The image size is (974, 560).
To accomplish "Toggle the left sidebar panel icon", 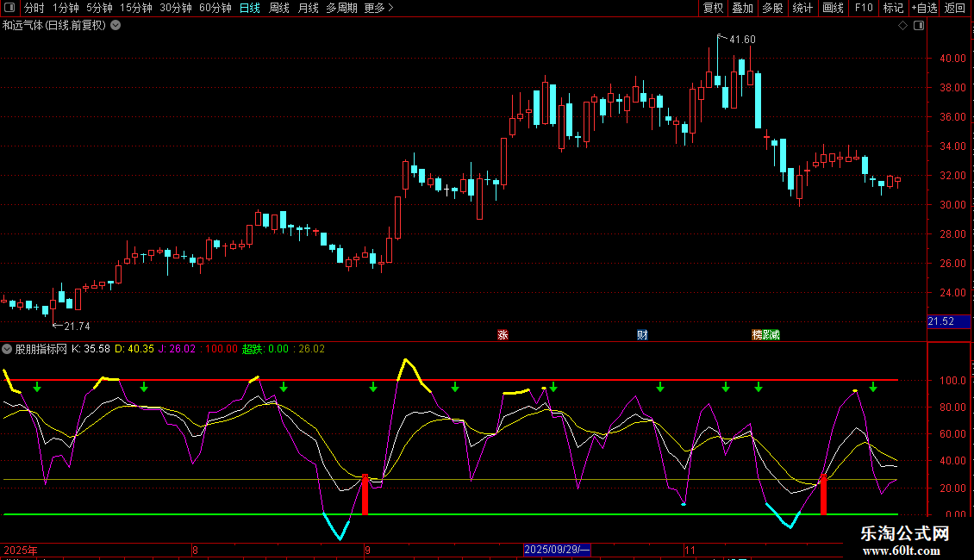I will point(10,9).
